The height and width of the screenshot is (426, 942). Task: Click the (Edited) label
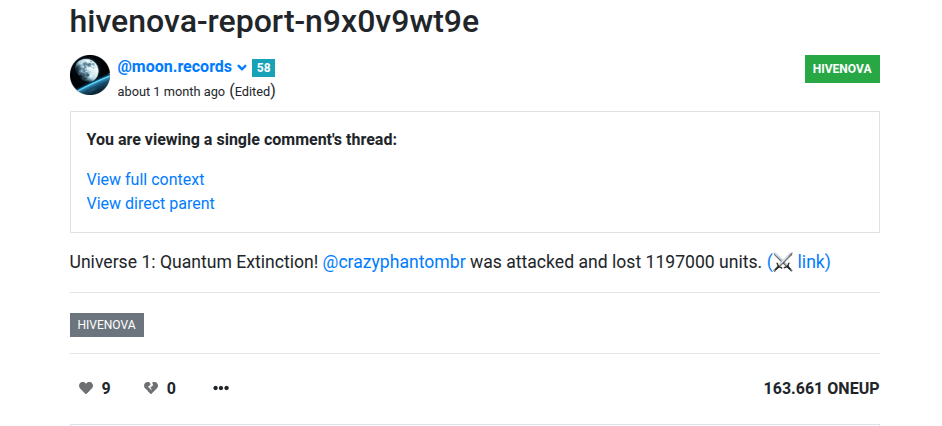tap(252, 91)
